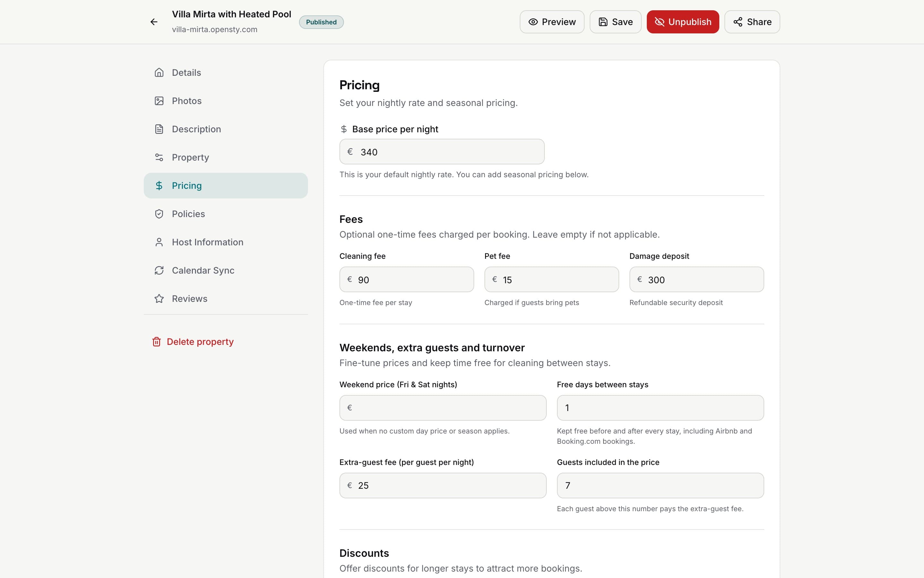Viewport: 924px width, 578px height.
Task: Switch to Calendar Sync section
Action: [x=226, y=271]
